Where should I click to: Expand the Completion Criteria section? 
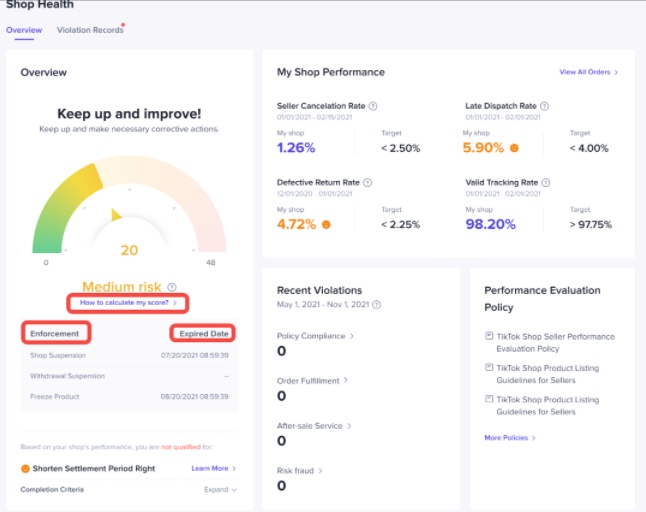[x=220, y=490]
